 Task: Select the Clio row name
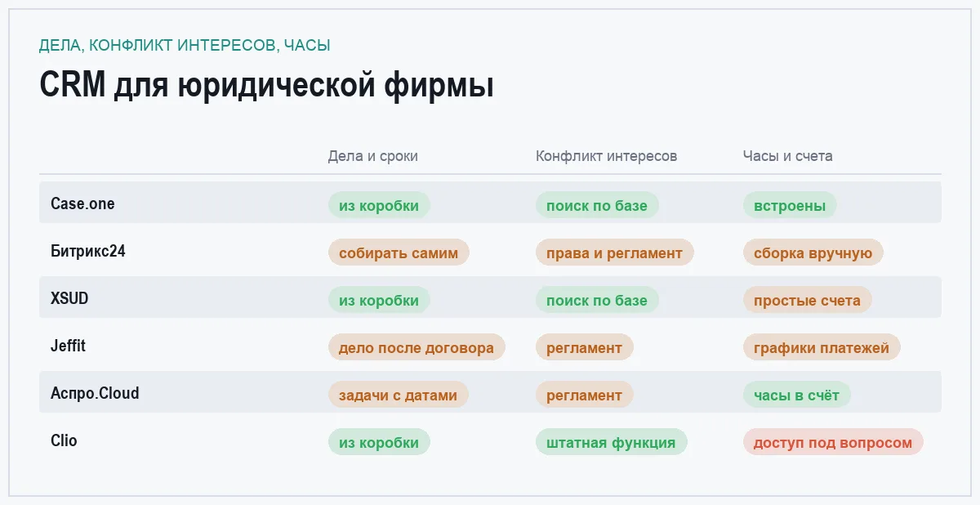(x=64, y=441)
